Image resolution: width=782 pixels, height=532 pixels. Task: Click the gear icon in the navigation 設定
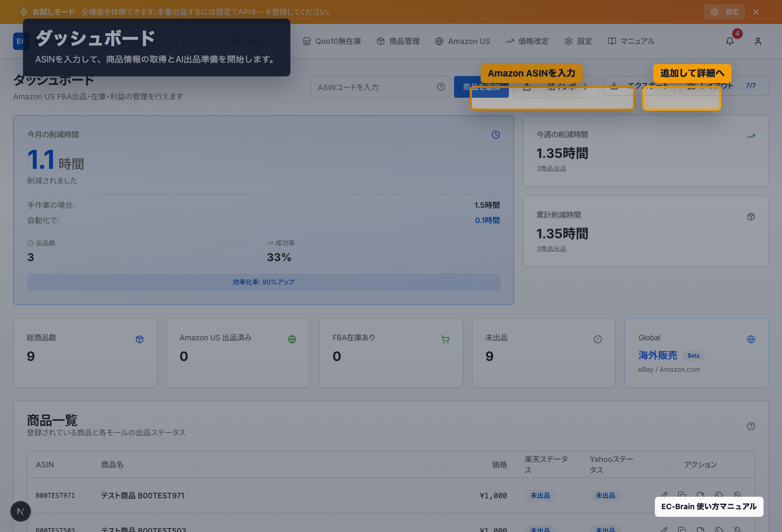(569, 41)
